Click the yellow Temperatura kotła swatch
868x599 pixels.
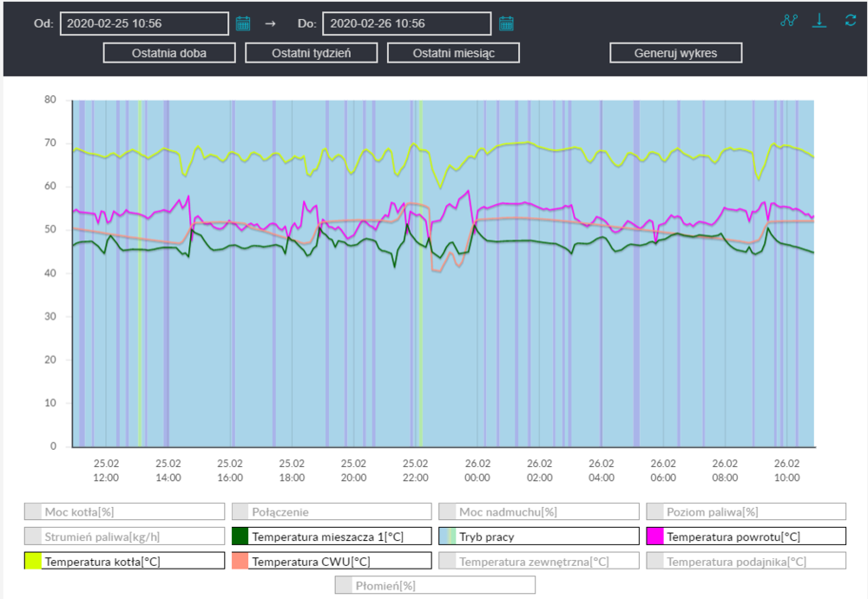(34, 562)
